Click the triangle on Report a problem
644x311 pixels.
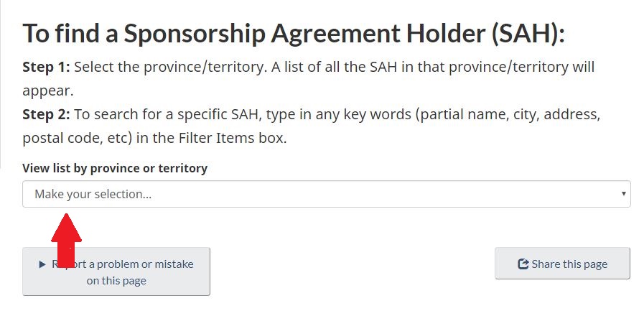pos(42,264)
